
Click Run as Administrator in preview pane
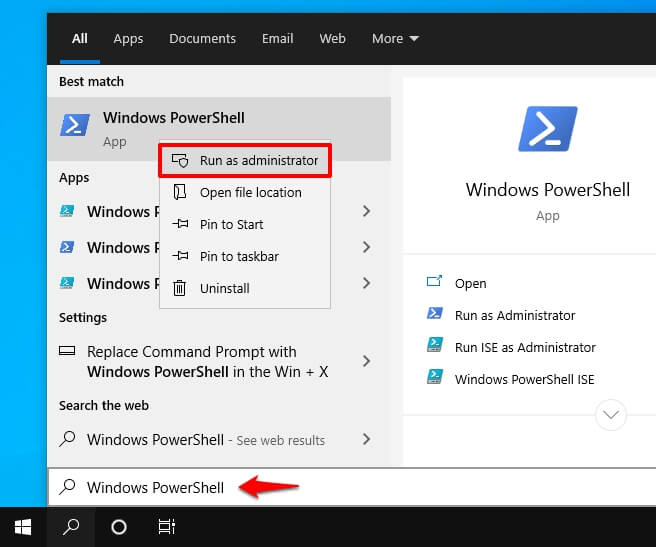515,315
